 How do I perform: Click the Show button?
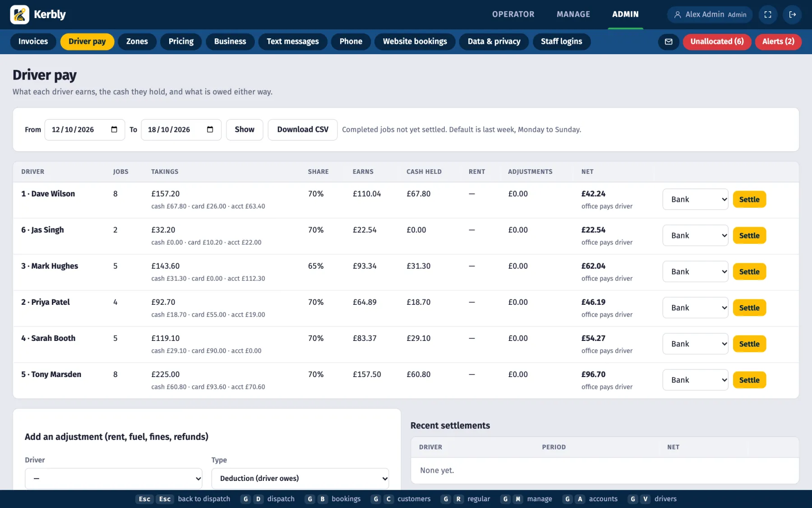[x=245, y=130]
